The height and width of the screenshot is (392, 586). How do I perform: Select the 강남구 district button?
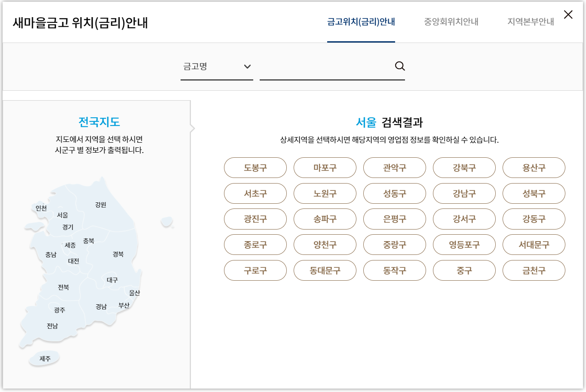tap(464, 193)
